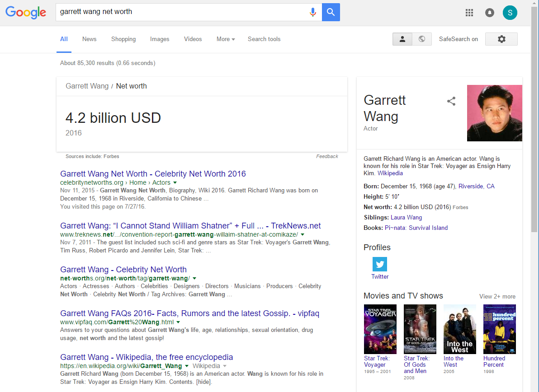Click Into the West title link
This screenshot has height=392, width=539.
point(454,361)
